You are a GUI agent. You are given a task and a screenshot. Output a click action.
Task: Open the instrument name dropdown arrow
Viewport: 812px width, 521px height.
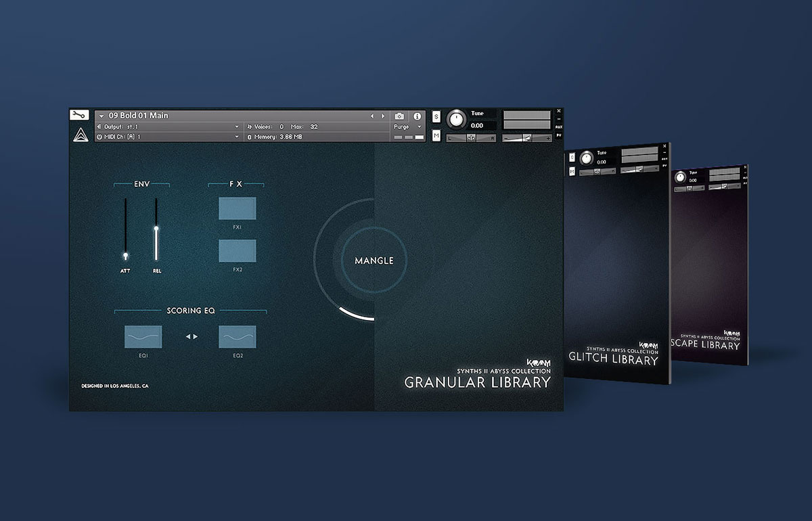(x=101, y=116)
